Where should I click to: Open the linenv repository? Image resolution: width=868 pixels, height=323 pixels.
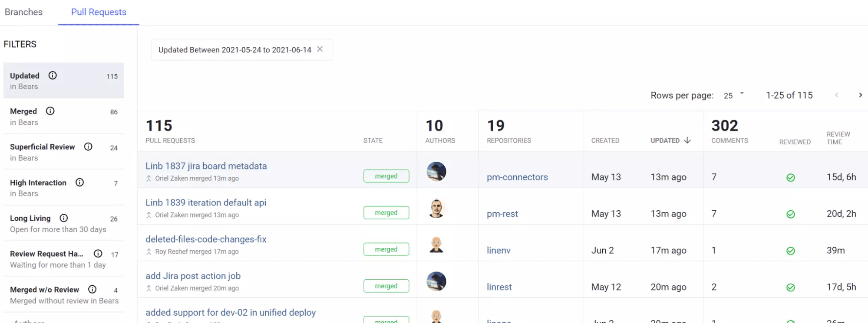[x=498, y=250]
